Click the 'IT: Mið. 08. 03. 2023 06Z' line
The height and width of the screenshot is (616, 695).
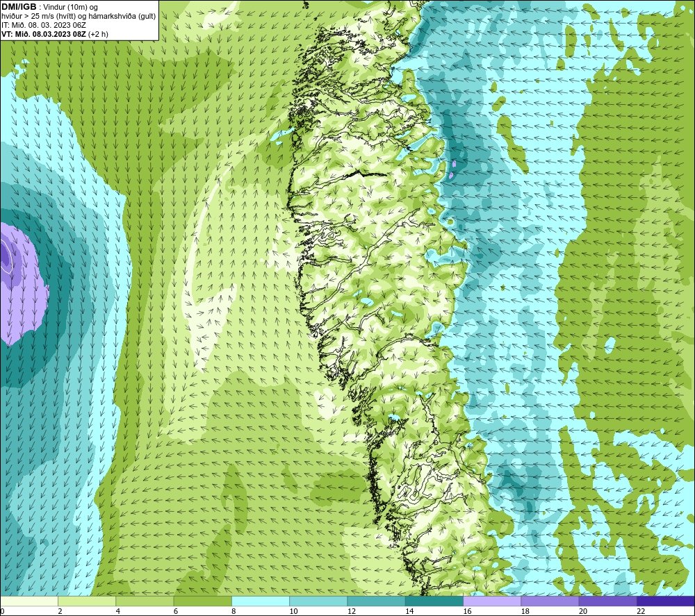[43, 25]
